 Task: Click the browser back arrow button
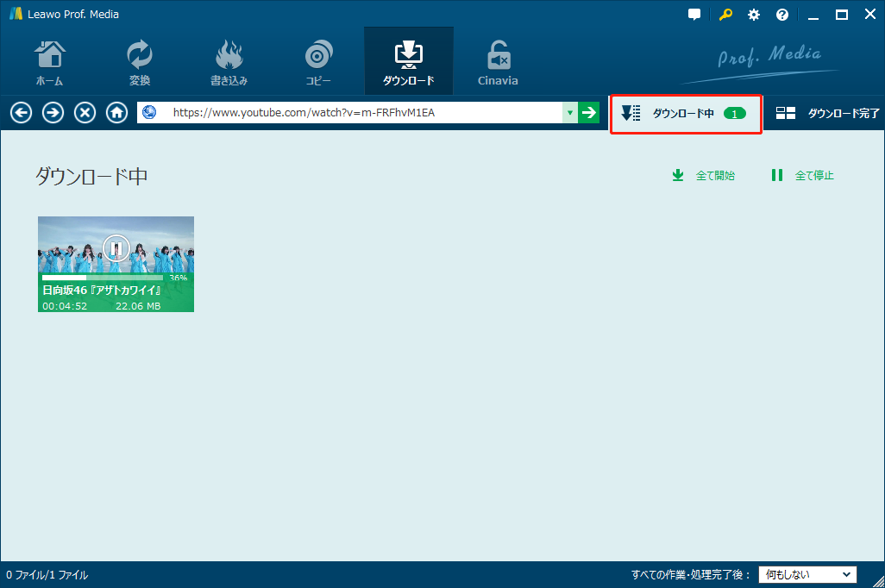click(21, 113)
